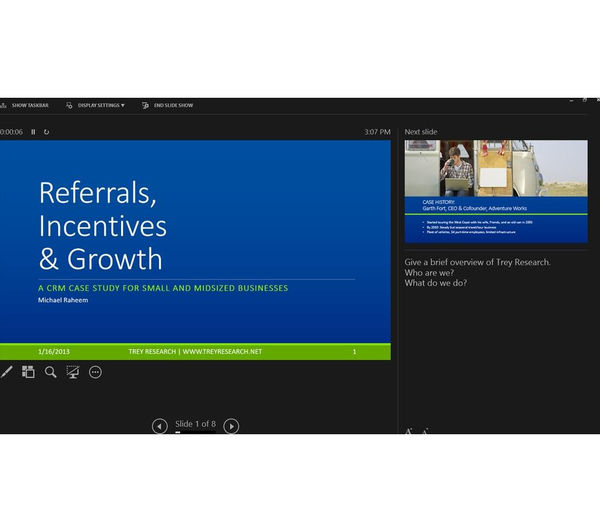Image resolution: width=600 pixels, height=532 pixels.
Task: Open the See all slides grid
Action: [x=28, y=372]
